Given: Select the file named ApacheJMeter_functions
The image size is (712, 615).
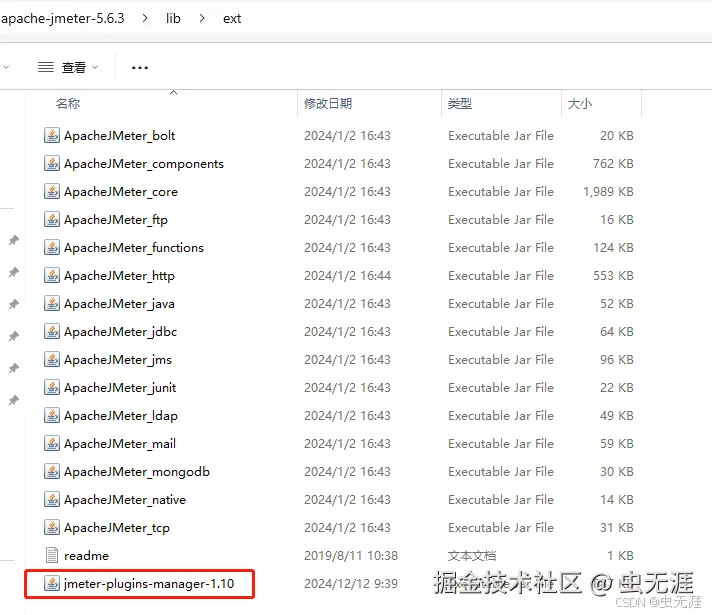Looking at the screenshot, I should (134, 248).
